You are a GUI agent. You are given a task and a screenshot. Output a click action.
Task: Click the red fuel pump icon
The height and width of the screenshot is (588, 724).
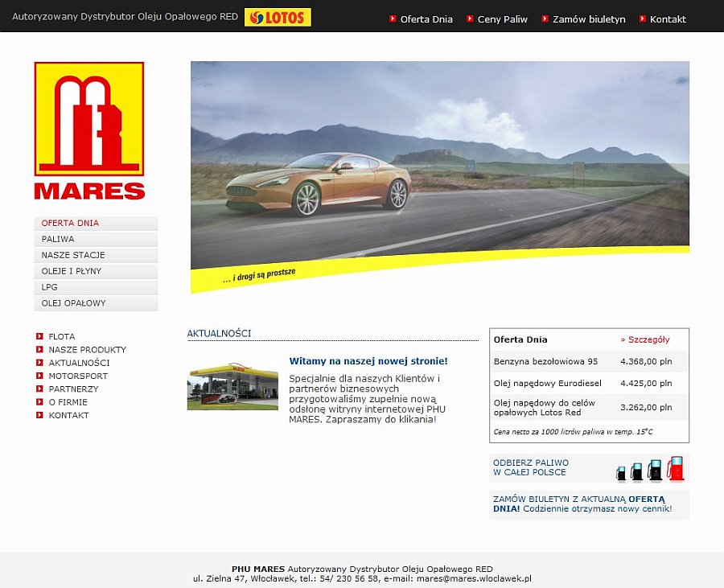click(676, 469)
